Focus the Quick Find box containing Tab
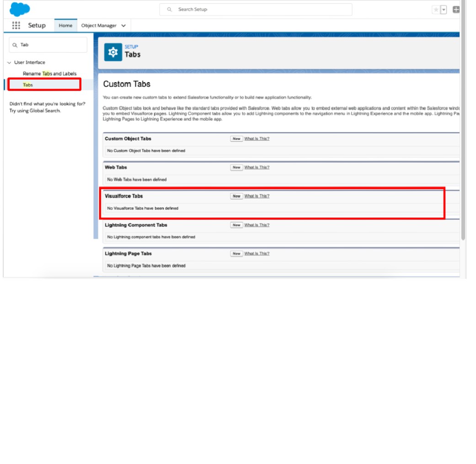This screenshot has height=464, width=476. click(48, 45)
